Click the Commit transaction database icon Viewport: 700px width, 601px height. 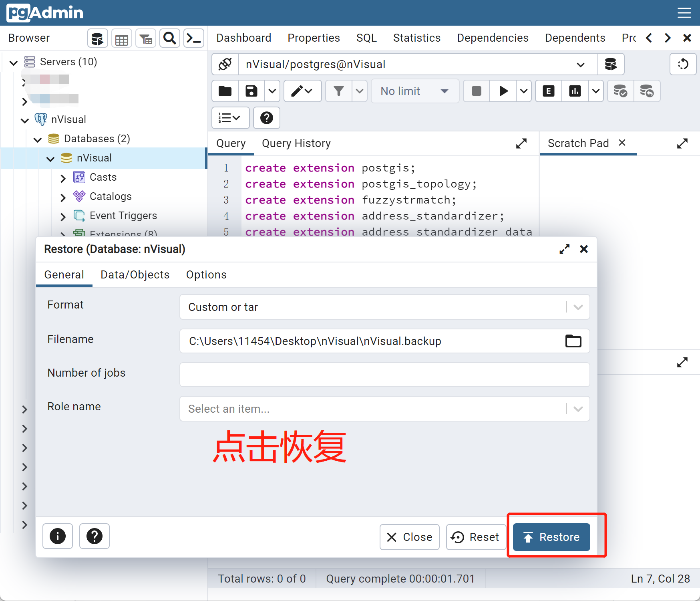click(x=620, y=91)
